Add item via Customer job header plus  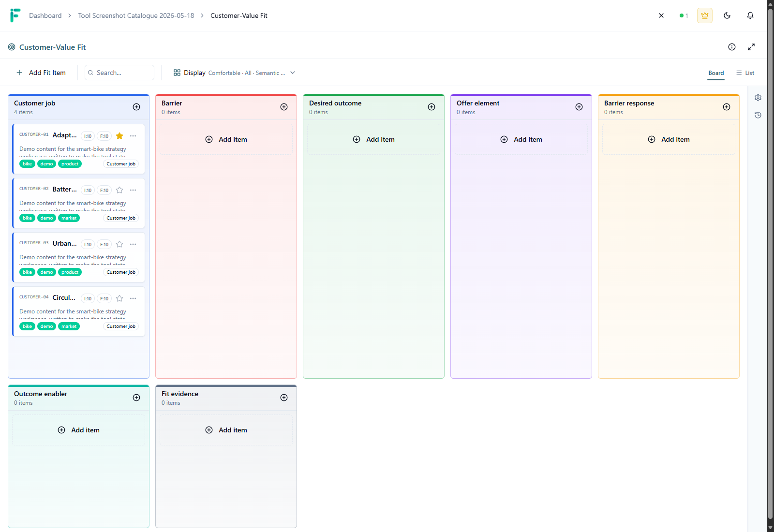(x=136, y=107)
